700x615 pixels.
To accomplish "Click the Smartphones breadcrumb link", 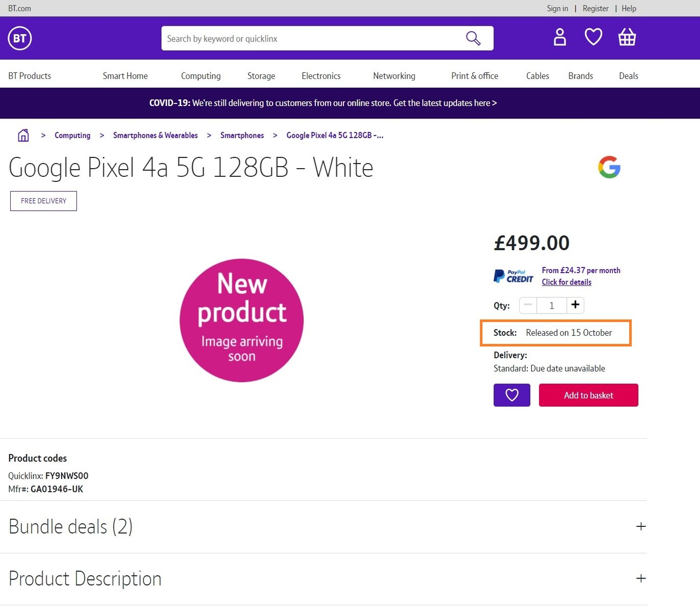I will tap(242, 135).
